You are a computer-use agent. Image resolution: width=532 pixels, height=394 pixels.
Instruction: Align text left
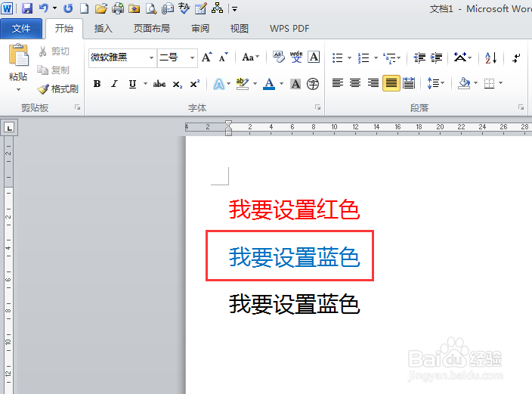(338, 83)
